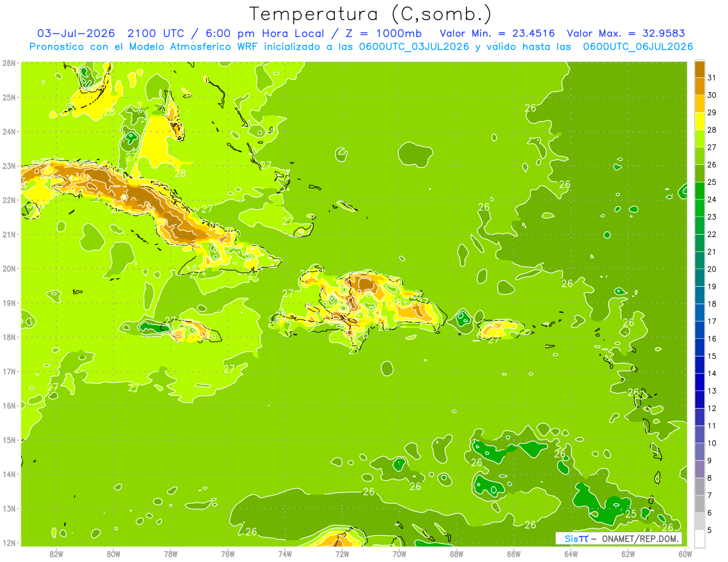The width and height of the screenshot is (728, 562).
Task: Click the "13N" latitude axis label
Action: click(x=8, y=508)
